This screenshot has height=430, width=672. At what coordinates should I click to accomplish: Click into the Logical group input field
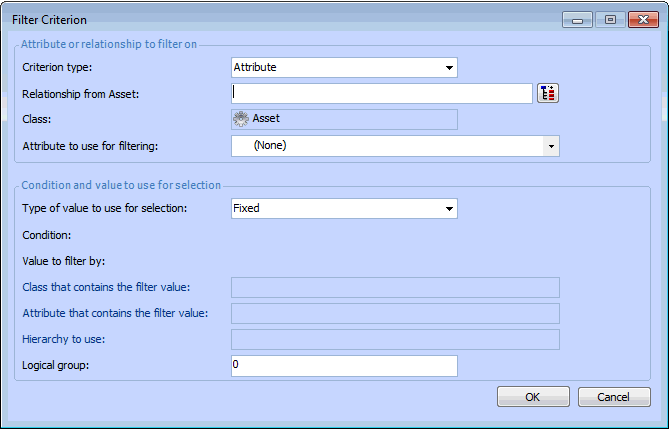[343, 365]
